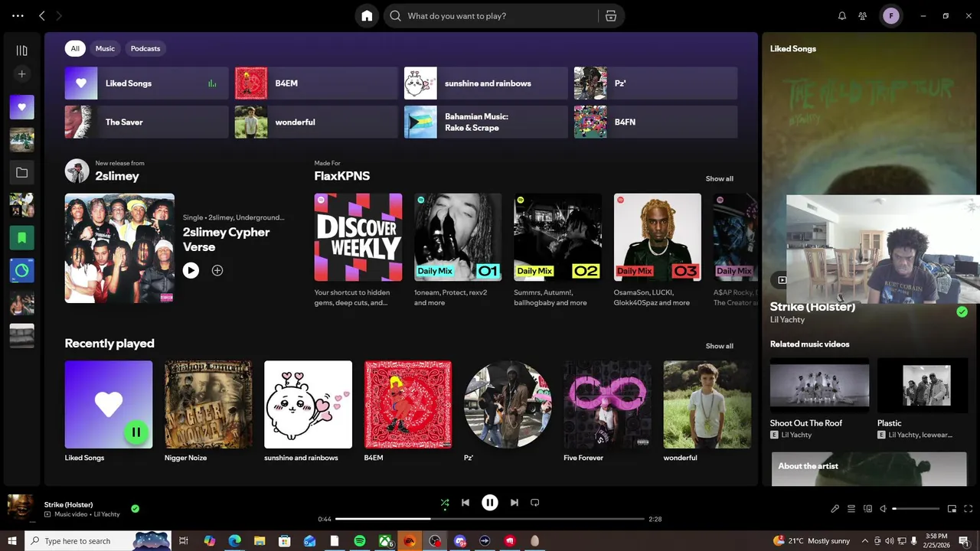Open the Windows Start menu
The width and height of the screenshot is (980, 551).
(x=12, y=541)
